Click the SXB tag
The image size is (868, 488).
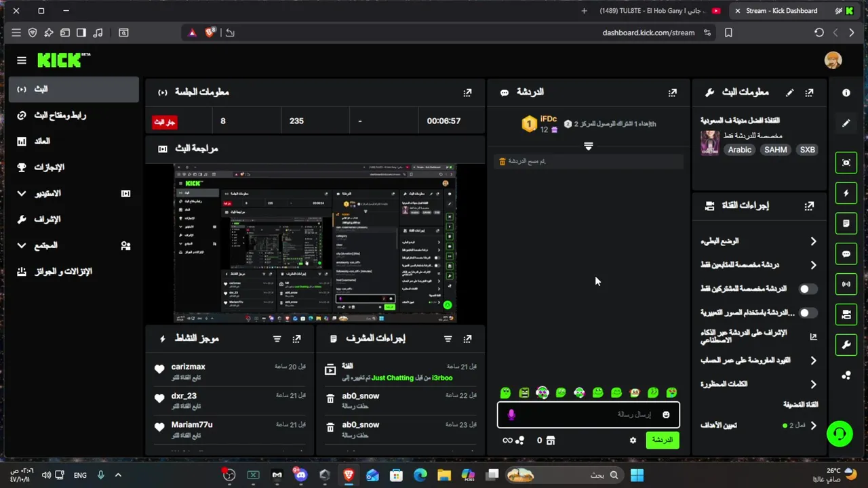pyautogui.click(x=807, y=150)
